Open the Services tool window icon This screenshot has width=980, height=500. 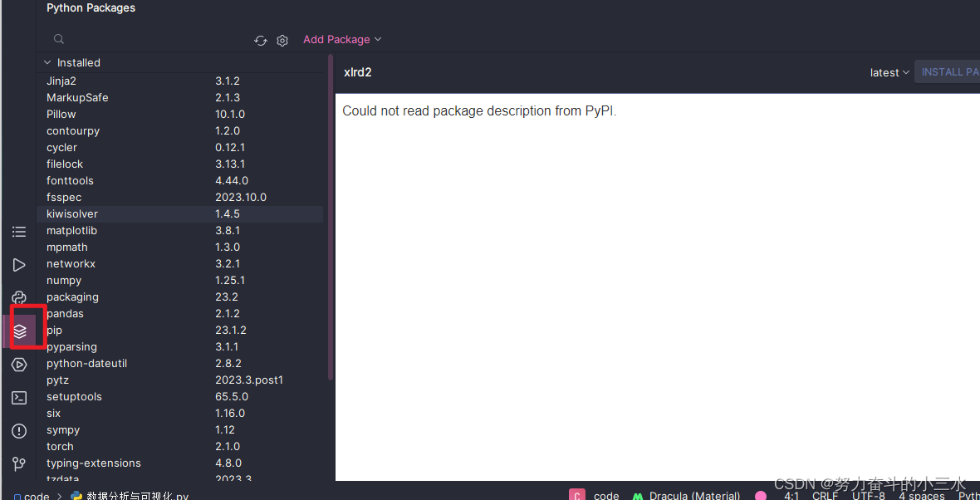point(19,364)
